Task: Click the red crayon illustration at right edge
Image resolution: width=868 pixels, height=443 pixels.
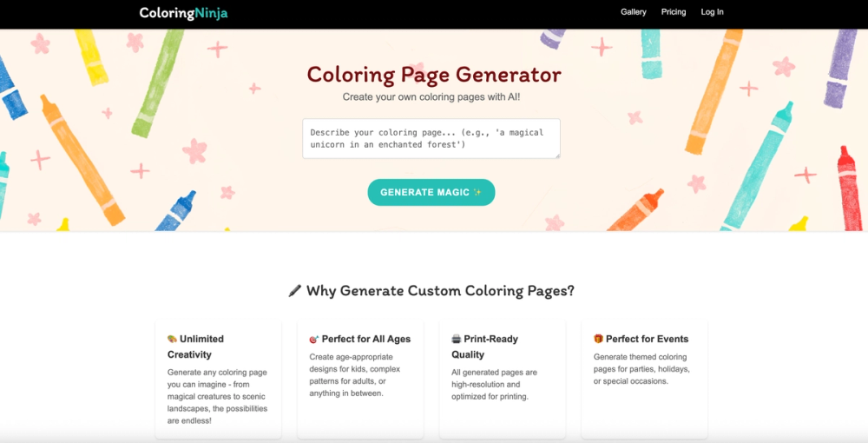Action: tap(849, 188)
